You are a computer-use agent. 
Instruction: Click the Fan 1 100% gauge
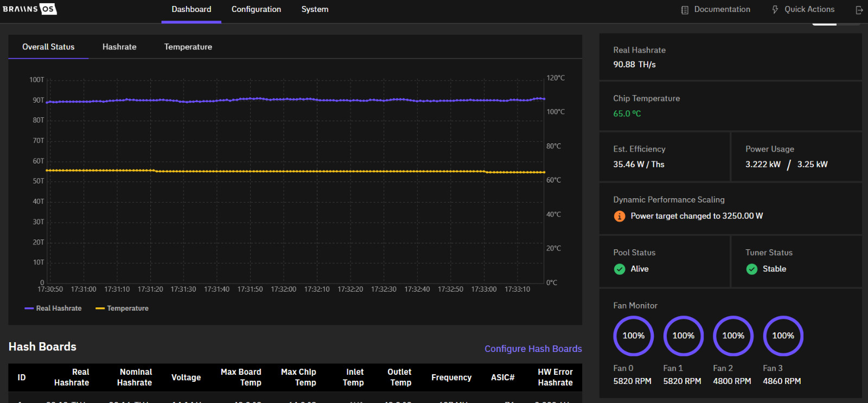(x=684, y=336)
